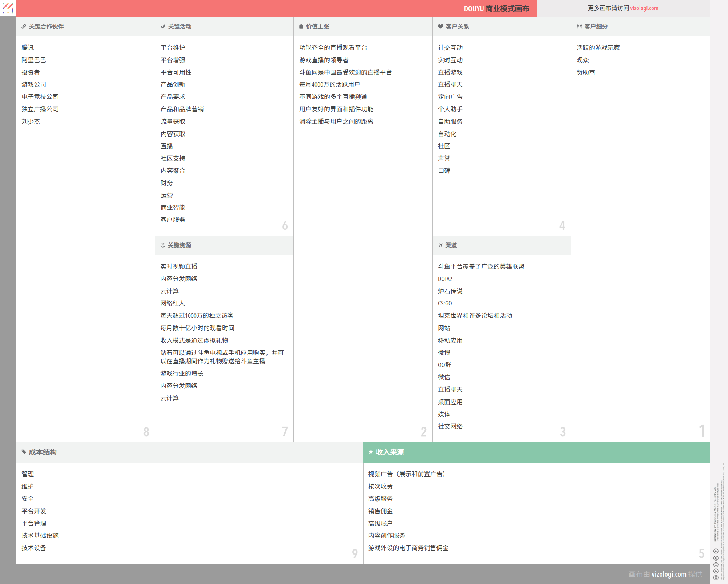Screen dimensions: 728x584
Task: Click the Creative Commons license icons
Action: (716, 564)
